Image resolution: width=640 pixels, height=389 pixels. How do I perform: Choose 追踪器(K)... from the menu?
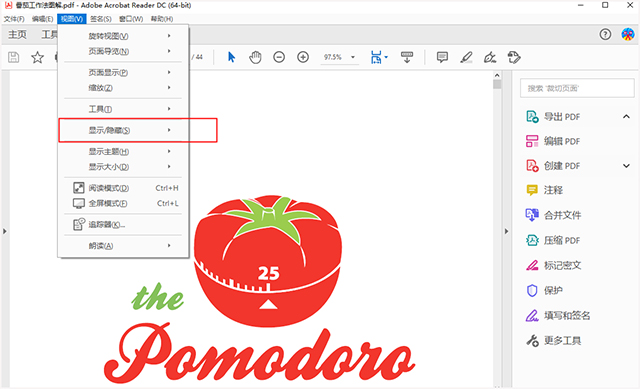click(123, 224)
